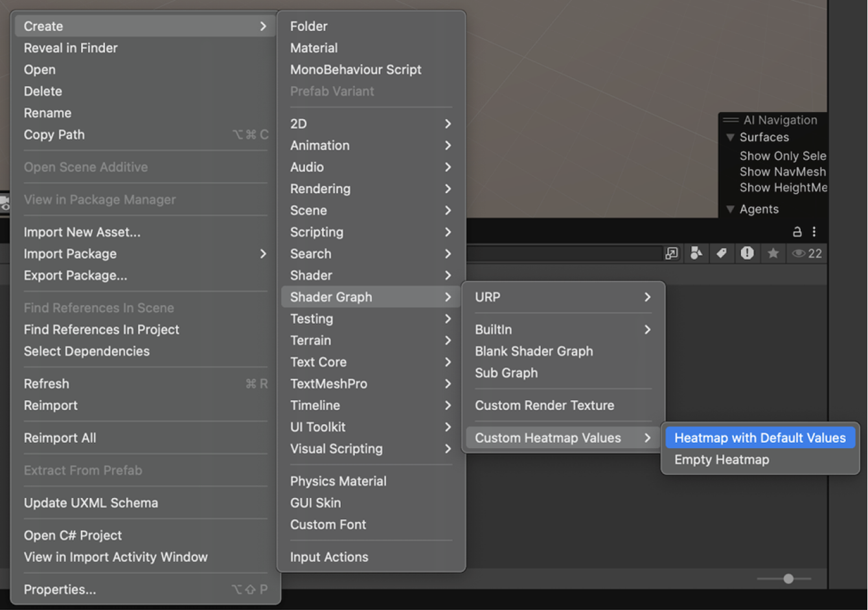Screen dimensions: 868x610
Task: Create a new Material
Action: [371, 48]
